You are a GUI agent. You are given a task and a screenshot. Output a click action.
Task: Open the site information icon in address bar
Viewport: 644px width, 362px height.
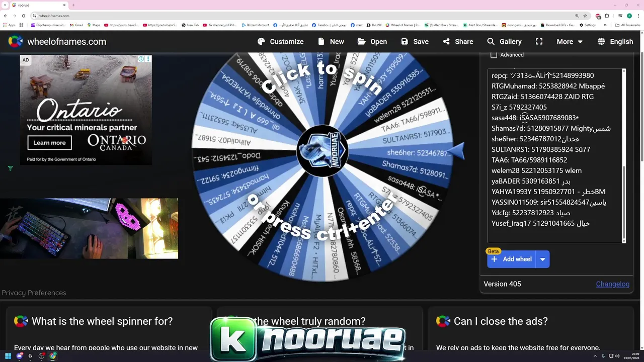coord(34,16)
